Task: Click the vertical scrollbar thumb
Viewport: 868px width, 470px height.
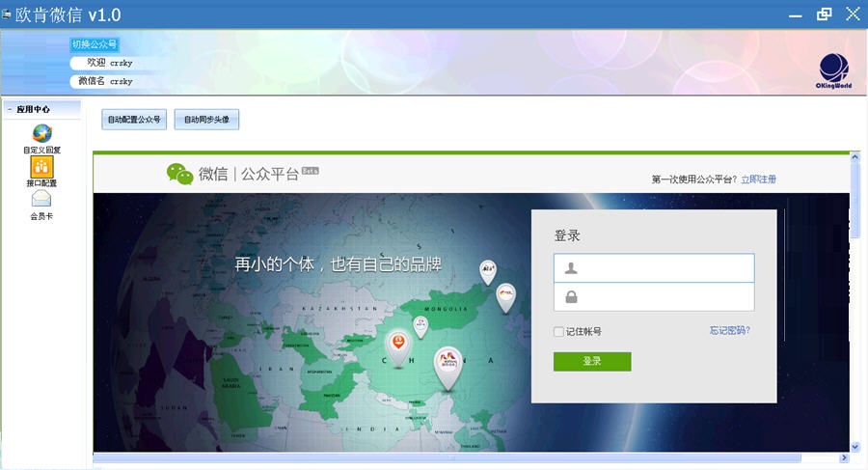Action: 855,201
